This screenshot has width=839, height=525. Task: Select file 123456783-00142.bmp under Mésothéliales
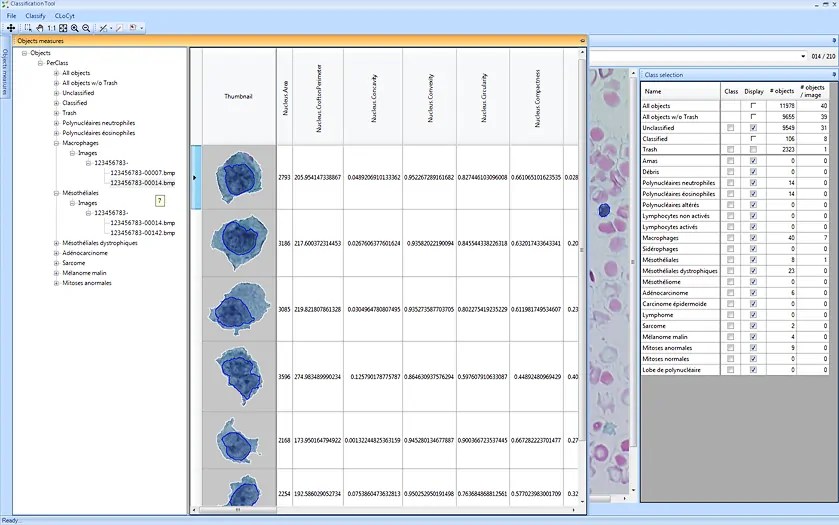tap(142, 233)
